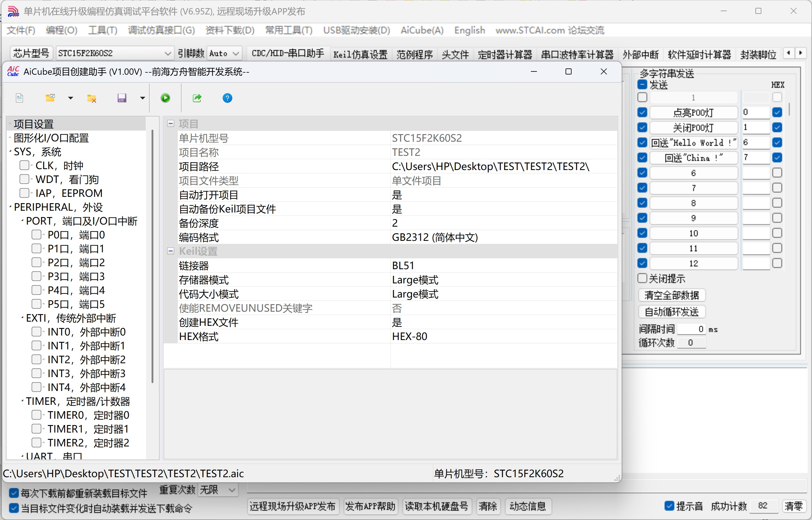Switch to the 定时器计算器 tab
Screen dimensions: 812x520
(505, 54)
